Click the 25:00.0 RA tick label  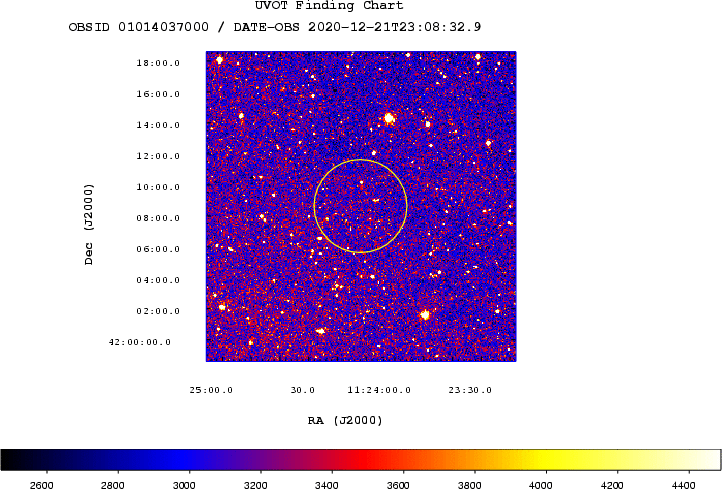(x=211, y=390)
